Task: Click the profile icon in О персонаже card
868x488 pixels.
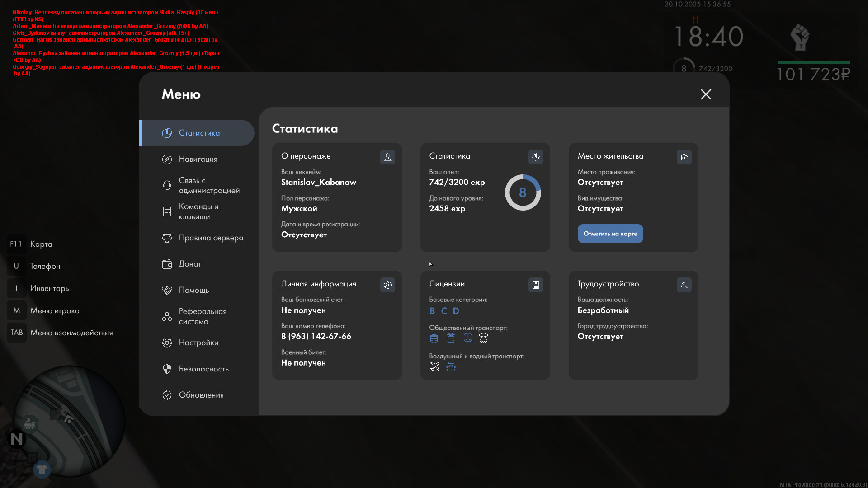Action: click(x=387, y=157)
